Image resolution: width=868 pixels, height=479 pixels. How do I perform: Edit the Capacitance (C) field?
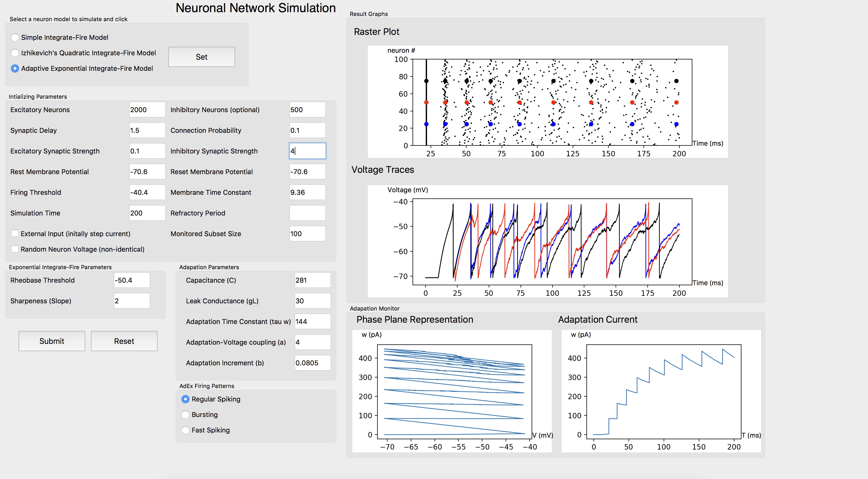[313, 280]
